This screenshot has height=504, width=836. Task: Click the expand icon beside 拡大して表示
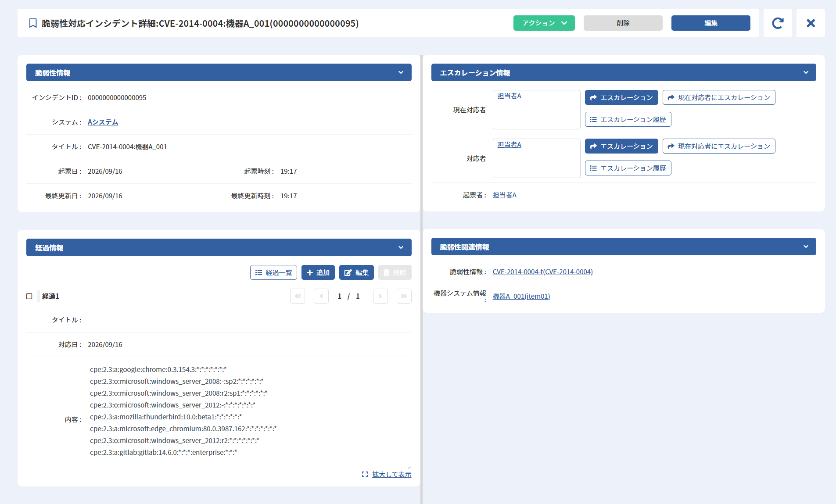[365, 475]
